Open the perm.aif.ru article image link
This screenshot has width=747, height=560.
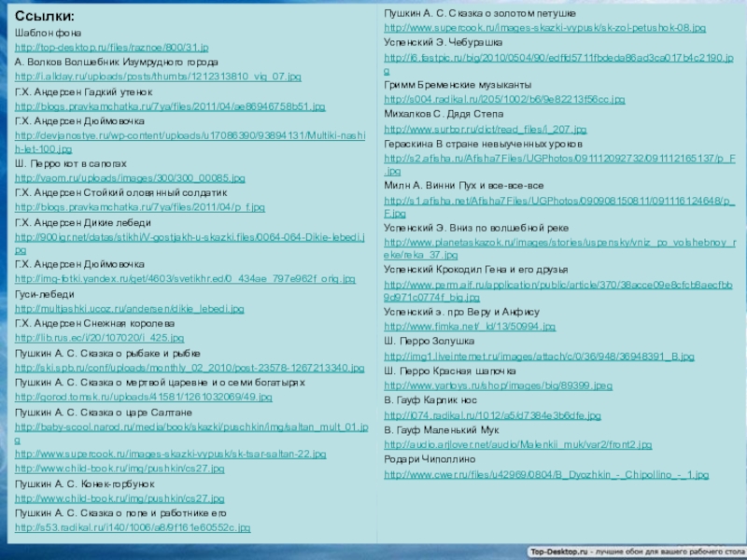pyautogui.click(x=558, y=291)
